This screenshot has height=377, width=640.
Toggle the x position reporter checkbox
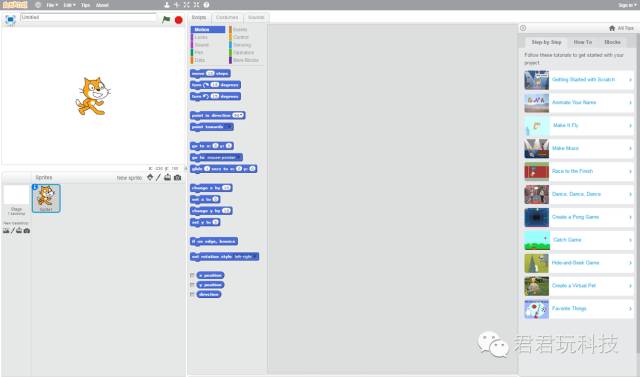pos(192,275)
